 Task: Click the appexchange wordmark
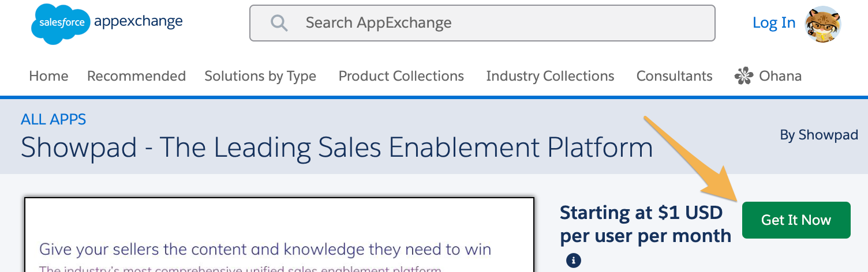[139, 22]
